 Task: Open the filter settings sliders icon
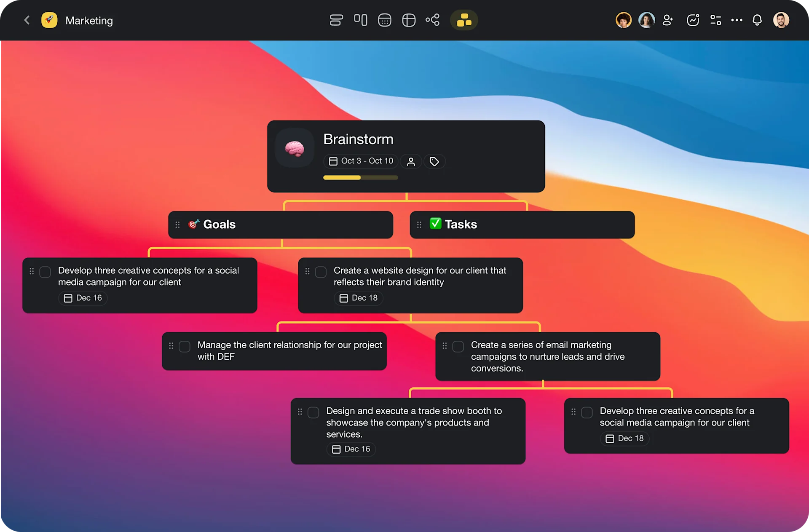coord(715,20)
